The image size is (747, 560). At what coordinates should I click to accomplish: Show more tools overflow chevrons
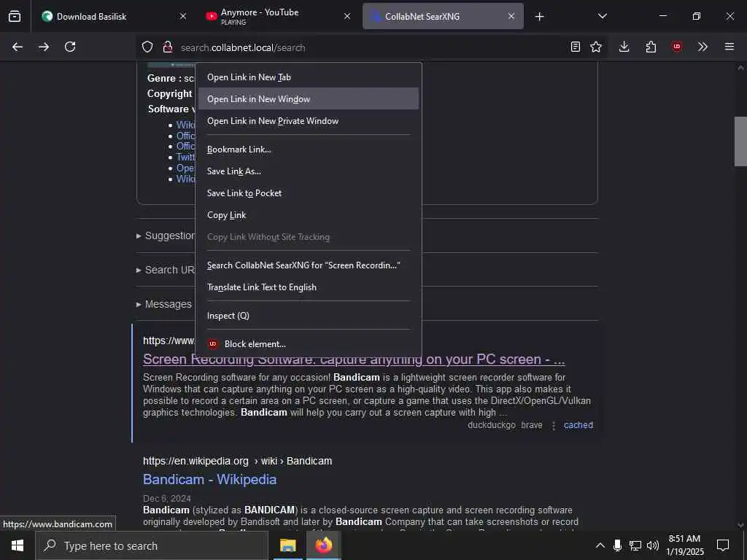[x=703, y=47]
